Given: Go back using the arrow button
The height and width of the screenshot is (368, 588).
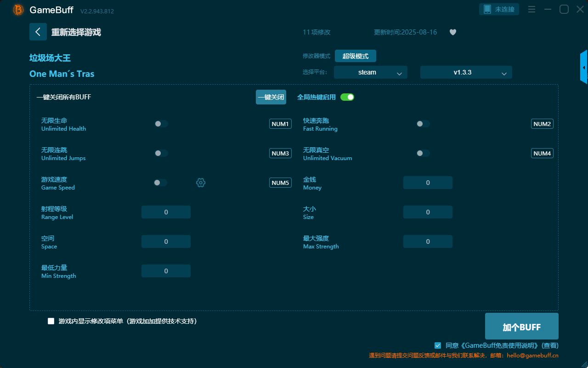Looking at the screenshot, I should [x=38, y=32].
